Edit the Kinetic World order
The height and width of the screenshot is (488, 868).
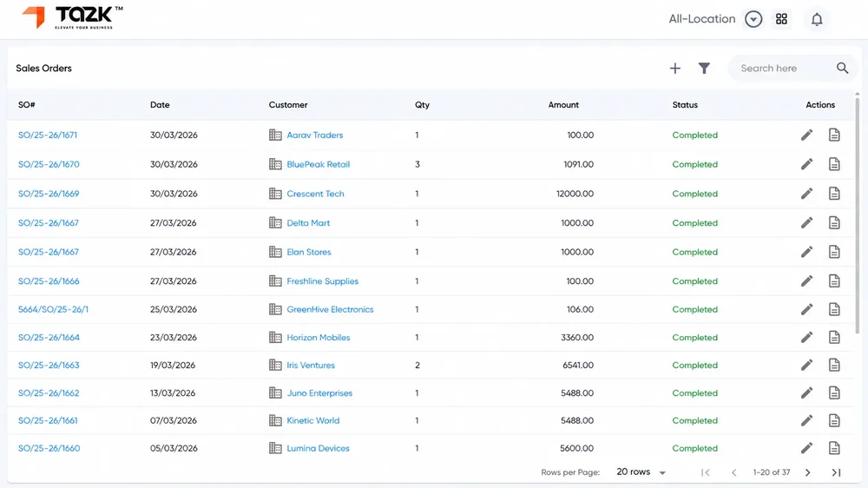[806, 420]
